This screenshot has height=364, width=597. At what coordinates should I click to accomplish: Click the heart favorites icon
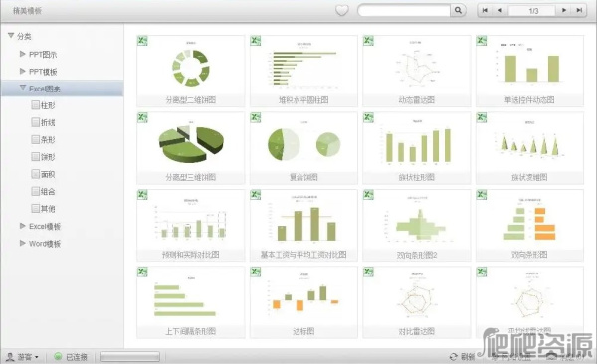tap(342, 10)
